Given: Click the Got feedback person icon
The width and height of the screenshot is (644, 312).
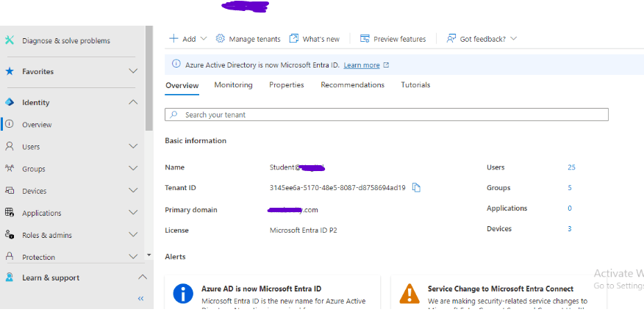Looking at the screenshot, I should pyautogui.click(x=451, y=39).
